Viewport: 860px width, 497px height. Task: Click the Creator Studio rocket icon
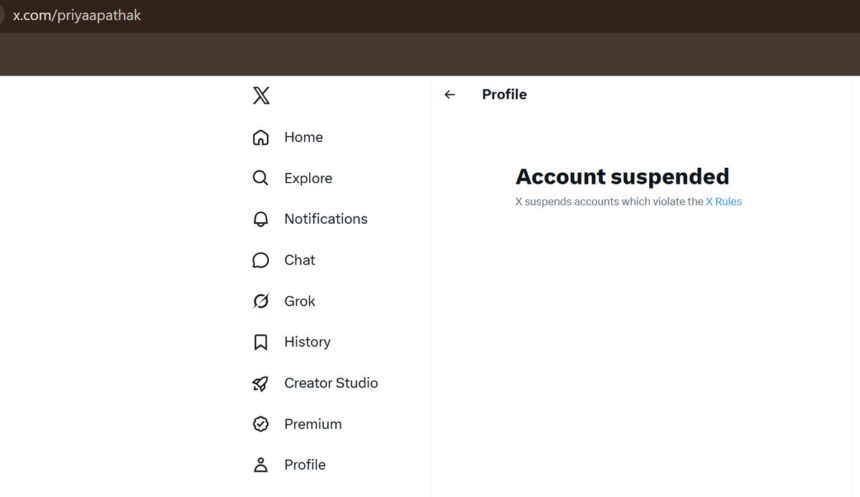261,383
